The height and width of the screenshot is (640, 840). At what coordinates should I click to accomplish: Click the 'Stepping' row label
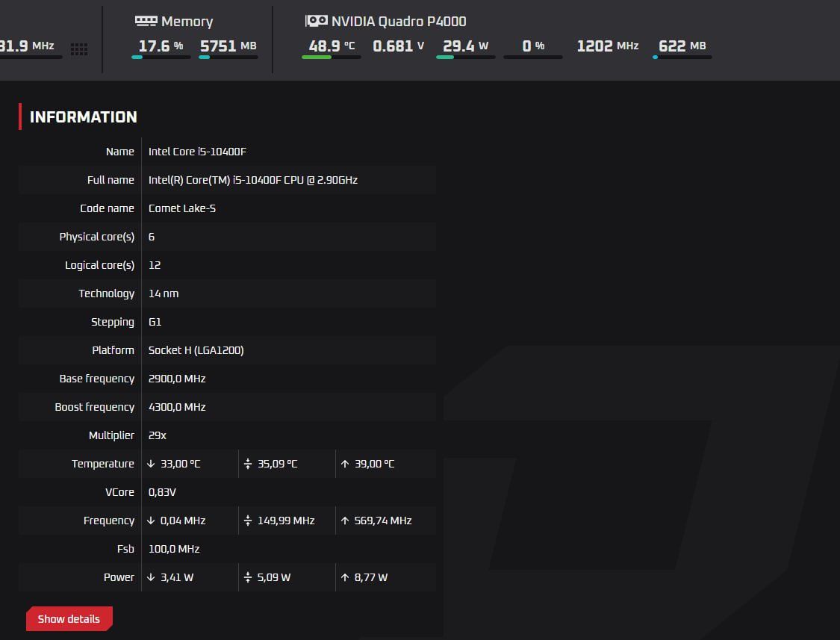(x=113, y=322)
